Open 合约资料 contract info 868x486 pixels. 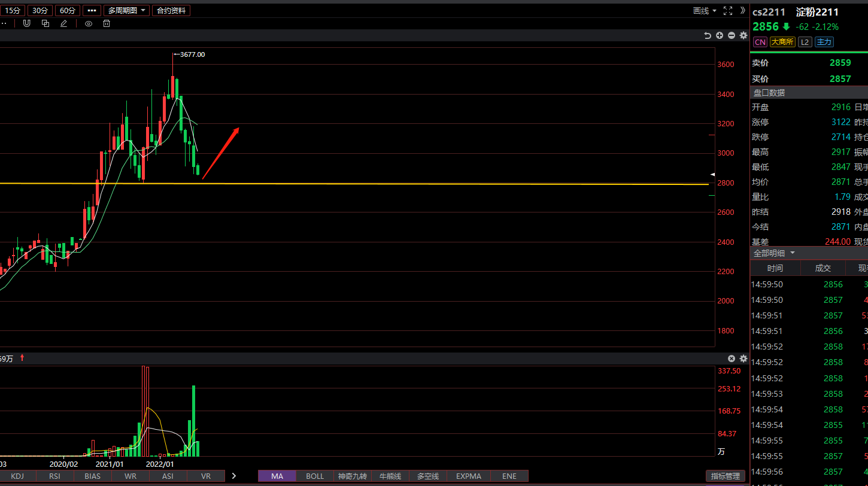[x=171, y=11]
